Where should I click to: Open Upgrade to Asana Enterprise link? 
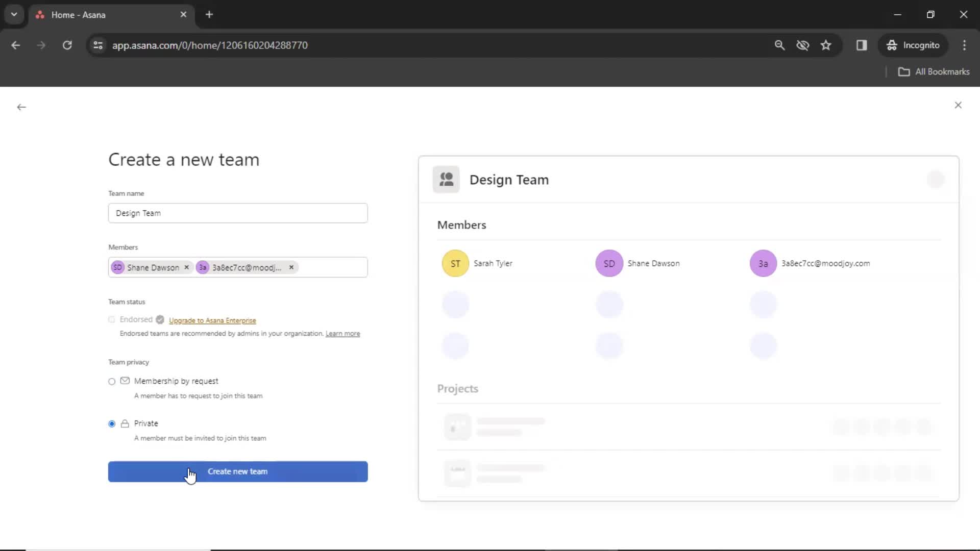coord(212,320)
